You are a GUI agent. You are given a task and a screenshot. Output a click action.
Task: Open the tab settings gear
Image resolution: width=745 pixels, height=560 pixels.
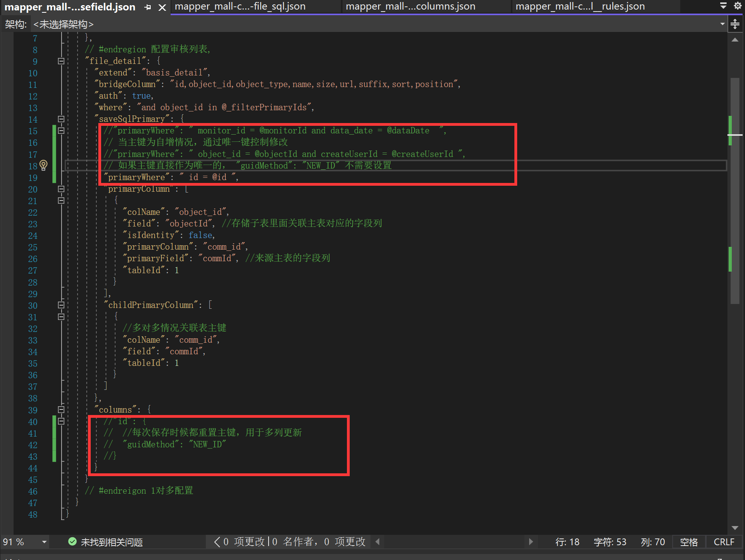pyautogui.click(x=737, y=6)
